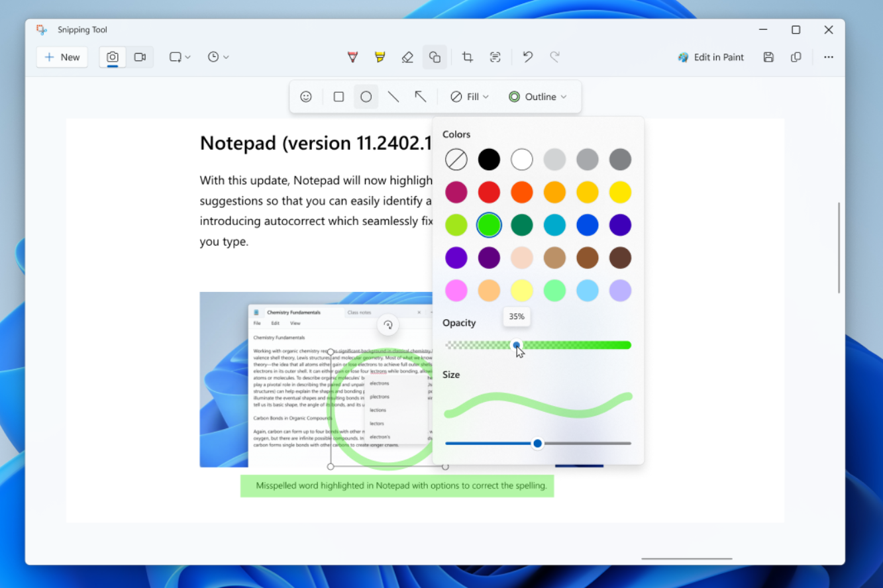Click Edit in Paint
883x588 pixels.
pyautogui.click(x=711, y=58)
